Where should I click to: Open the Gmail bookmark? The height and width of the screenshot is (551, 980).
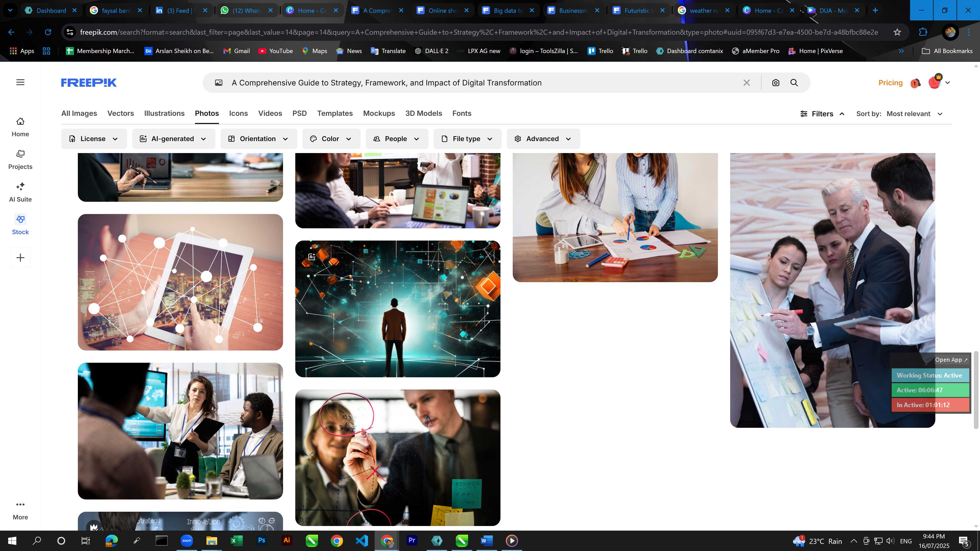click(x=236, y=51)
